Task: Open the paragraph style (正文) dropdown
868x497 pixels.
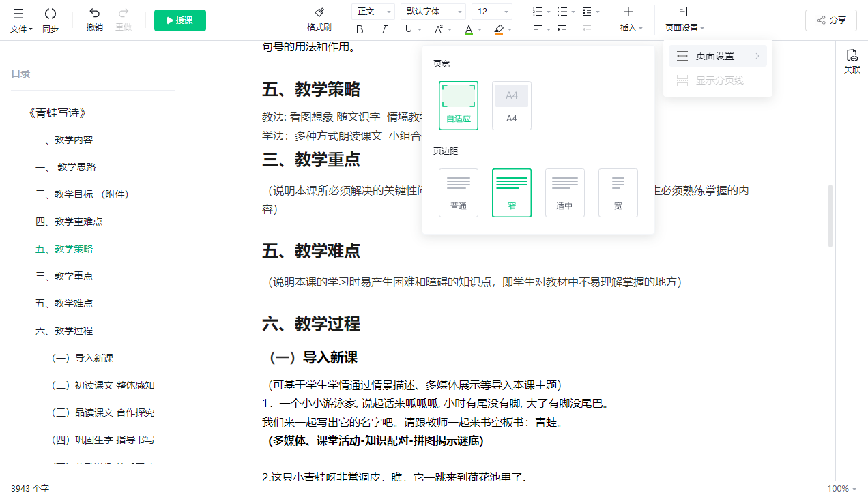Action: click(373, 12)
